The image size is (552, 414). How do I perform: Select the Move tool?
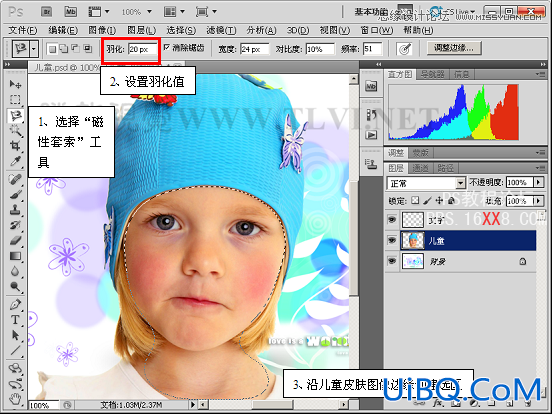tap(15, 84)
